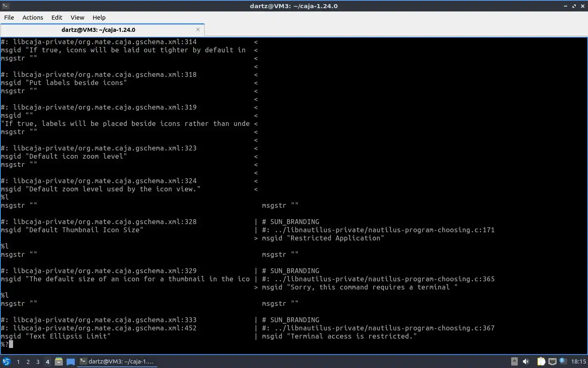
Task: Open the application launcher bird icon
Action: point(7,361)
